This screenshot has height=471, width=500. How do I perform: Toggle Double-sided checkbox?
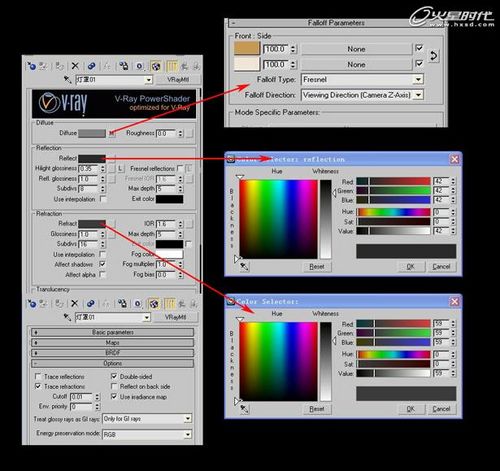(114, 376)
